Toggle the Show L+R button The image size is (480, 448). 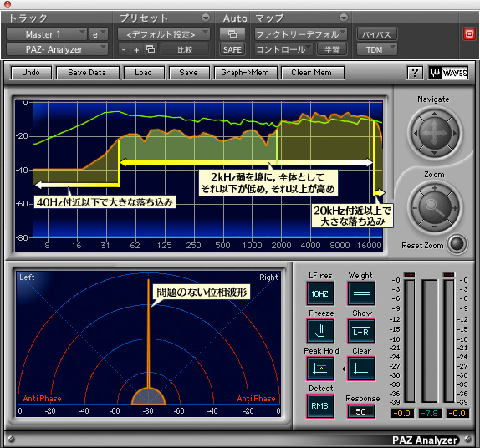click(361, 331)
